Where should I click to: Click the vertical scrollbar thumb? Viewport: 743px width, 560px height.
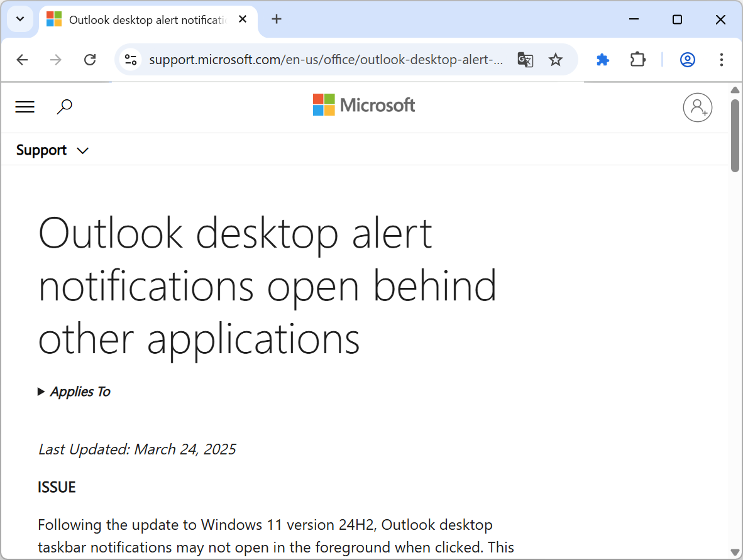[735, 136]
